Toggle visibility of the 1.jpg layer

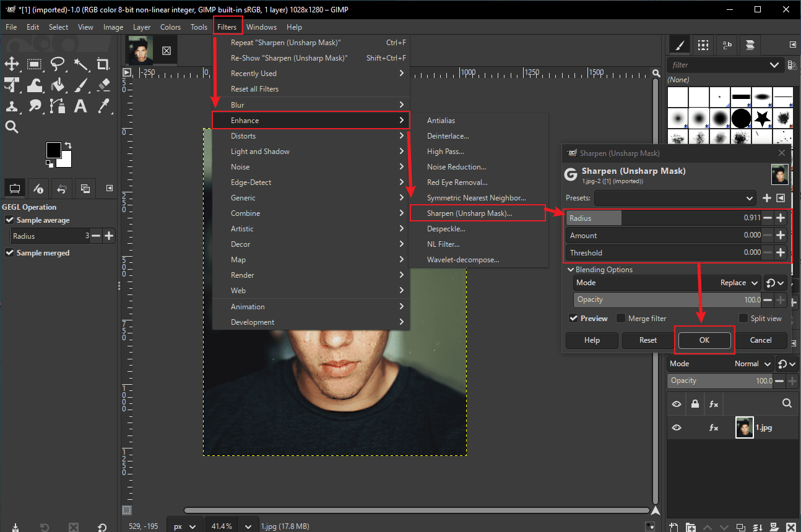(677, 427)
